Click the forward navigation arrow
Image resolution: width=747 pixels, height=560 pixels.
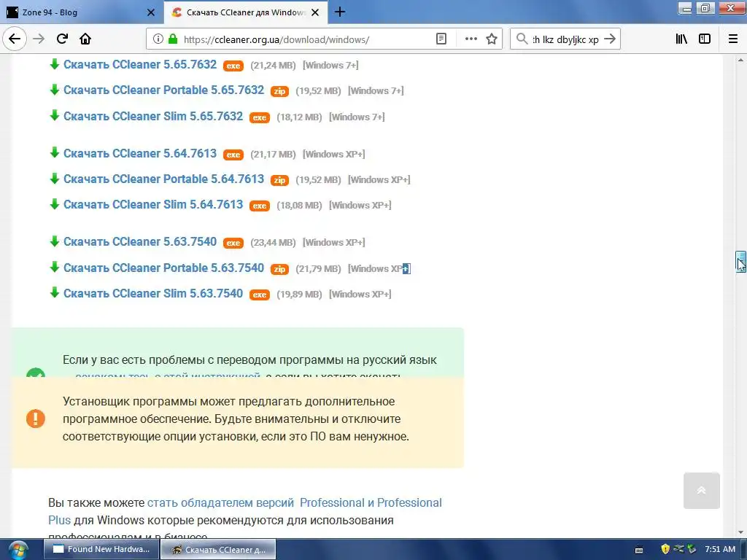pos(39,39)
